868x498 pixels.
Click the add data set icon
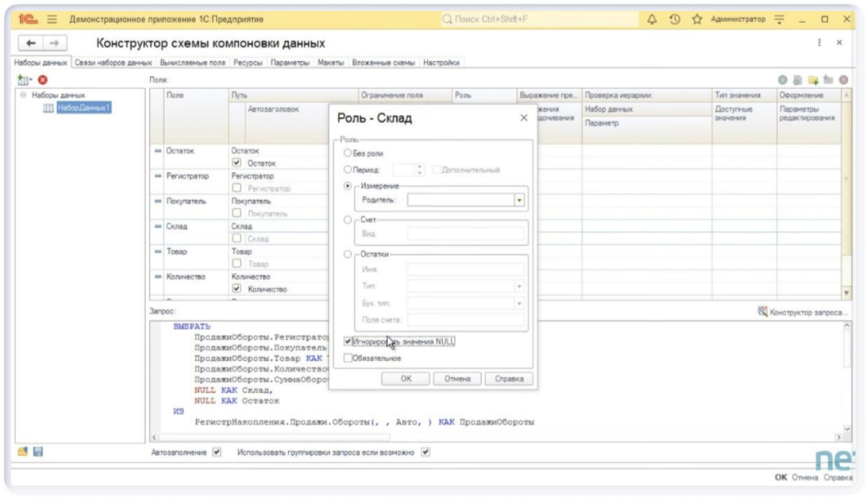(23, 80)
